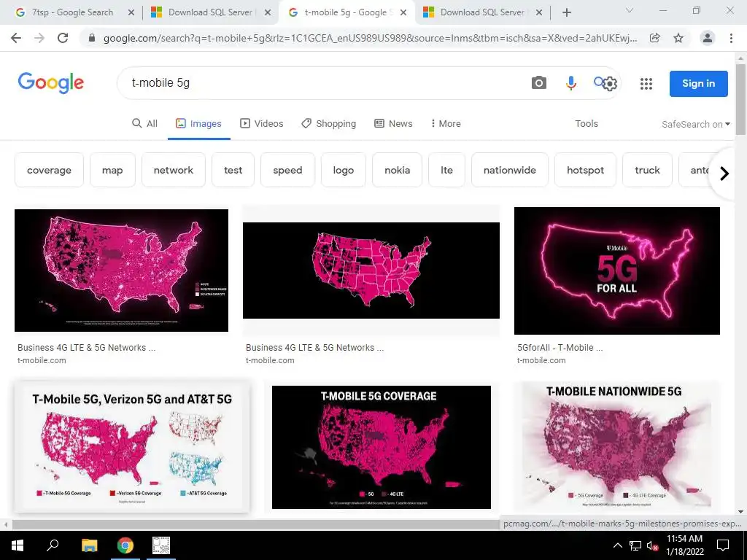The width and height of the screenshot is (747, 560).
Task: Open T-Mobile, Verizon and AT&T 5G comparison image
Action: (x=132, y=447)
